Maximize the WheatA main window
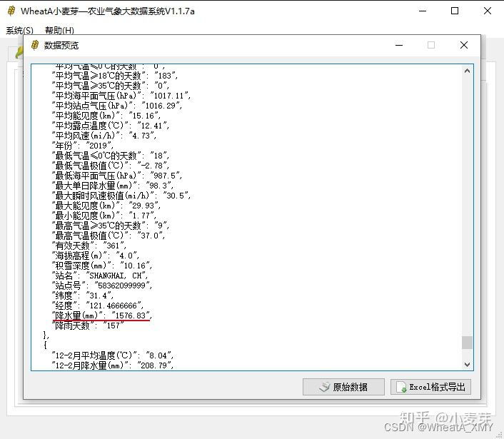Image resolution: width=504 pixels, height=439 pixels. 455,11
